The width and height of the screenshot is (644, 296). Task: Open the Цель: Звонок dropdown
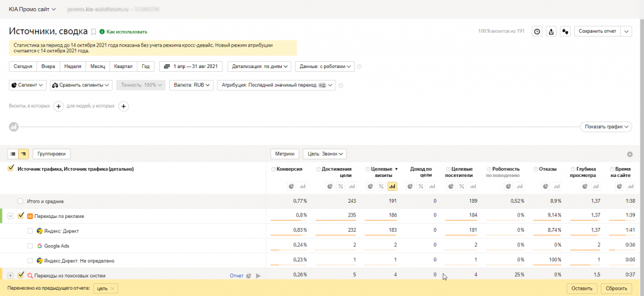(x=325, y=154)
